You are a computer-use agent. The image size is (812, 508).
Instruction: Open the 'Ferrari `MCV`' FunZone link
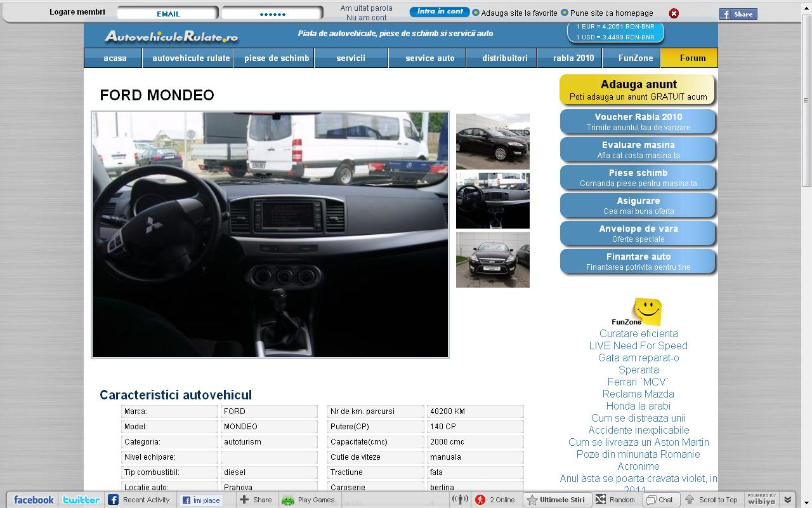638,382
